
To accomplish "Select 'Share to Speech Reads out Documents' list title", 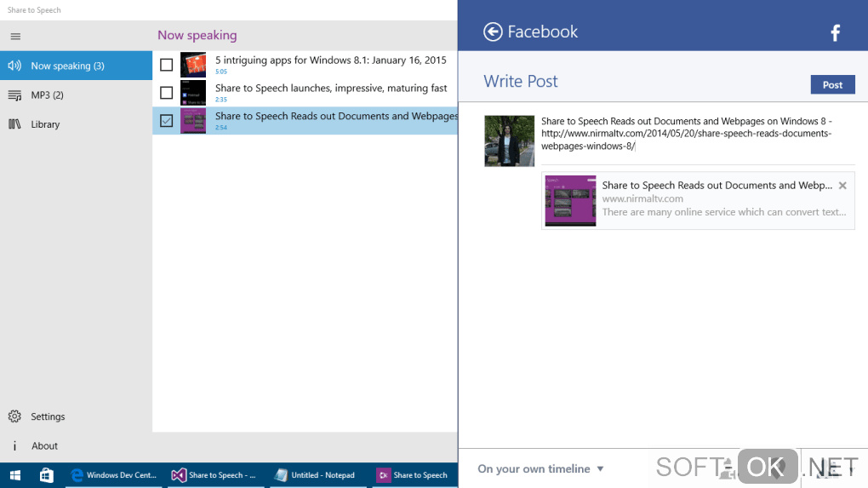I will point(336,117).
